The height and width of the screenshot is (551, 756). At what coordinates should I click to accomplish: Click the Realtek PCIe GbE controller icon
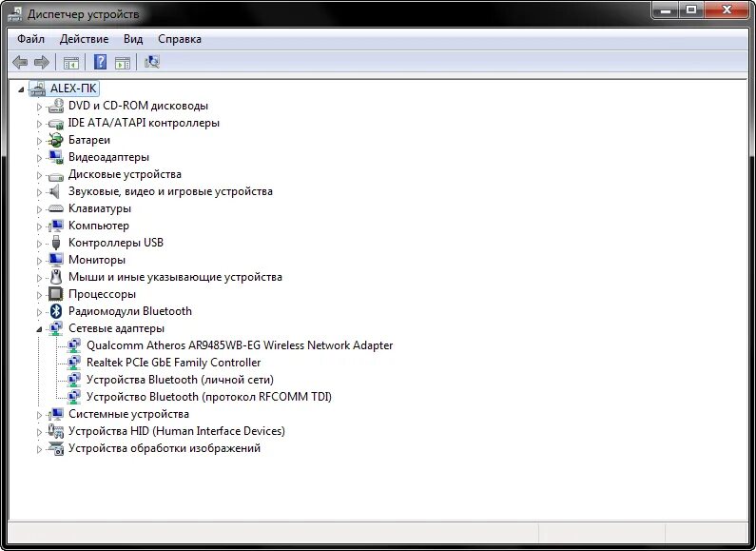(x=74, y=363)
